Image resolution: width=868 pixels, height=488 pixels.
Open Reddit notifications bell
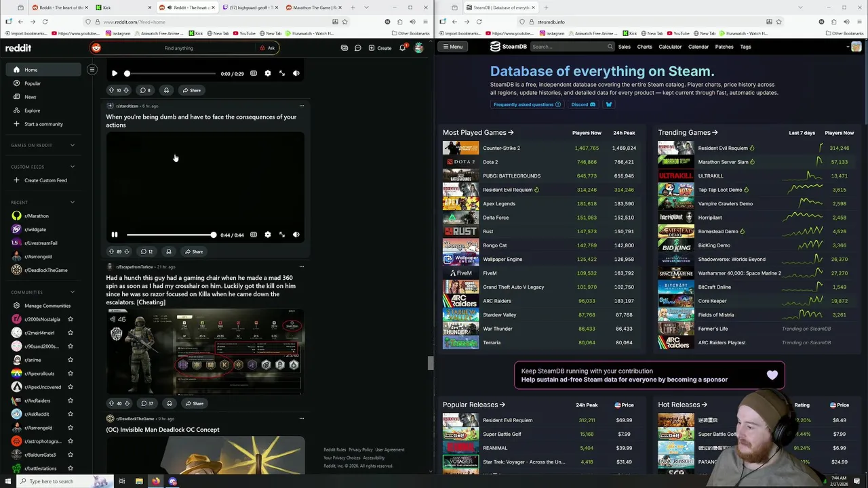(x=402, y=48)
